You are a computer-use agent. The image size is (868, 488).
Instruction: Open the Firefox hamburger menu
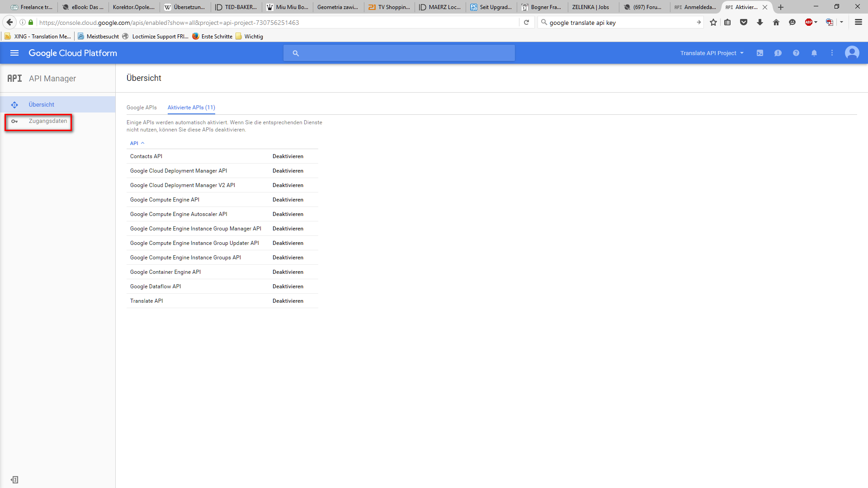[859, 22]
